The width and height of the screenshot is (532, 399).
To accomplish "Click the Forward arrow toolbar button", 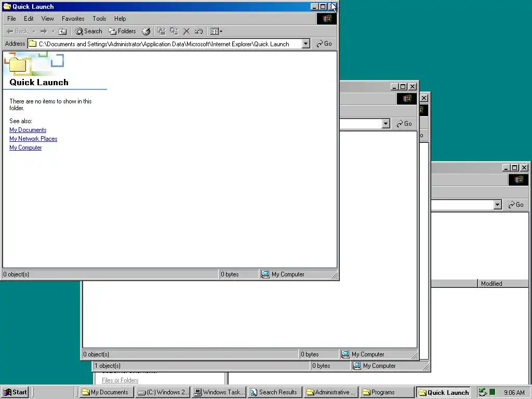I will pyautogui.click(x=44, y=32).
